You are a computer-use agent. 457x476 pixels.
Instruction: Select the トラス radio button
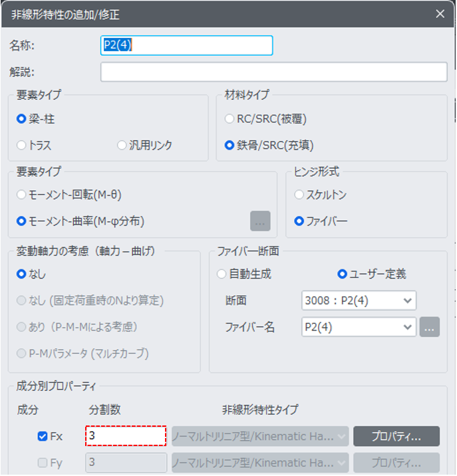pos(22,145)
